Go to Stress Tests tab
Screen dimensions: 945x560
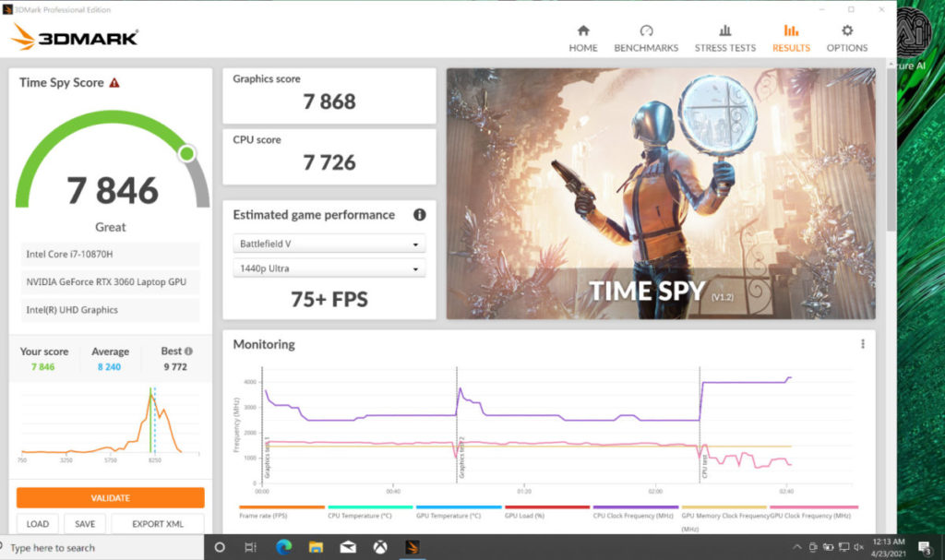coord(725,39)
